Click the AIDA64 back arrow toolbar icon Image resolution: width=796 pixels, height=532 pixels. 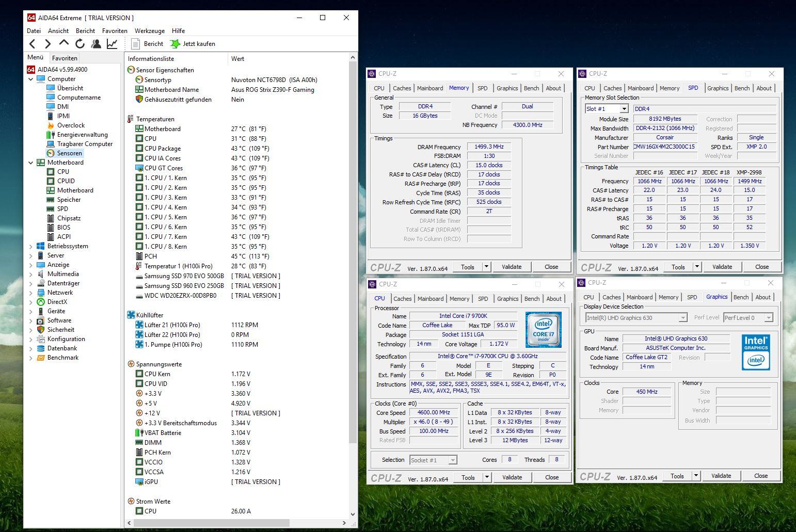tap(33, 44)
